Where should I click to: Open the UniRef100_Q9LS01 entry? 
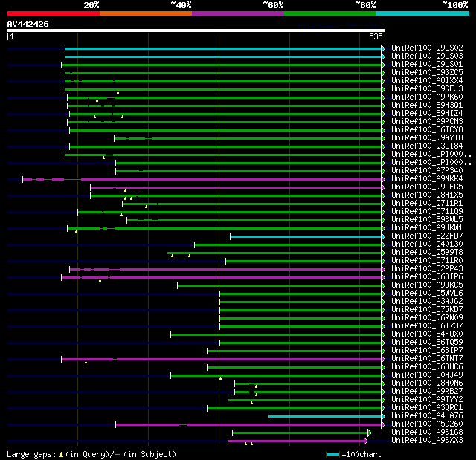(x=427, y=65)
